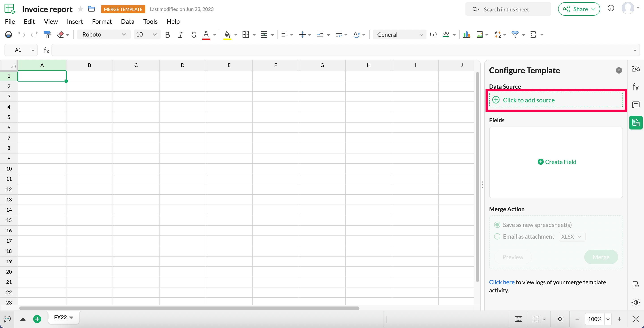Expand the XLSX attachment format dropdown
The image size is (644, 328).
[x=572, y=236]
